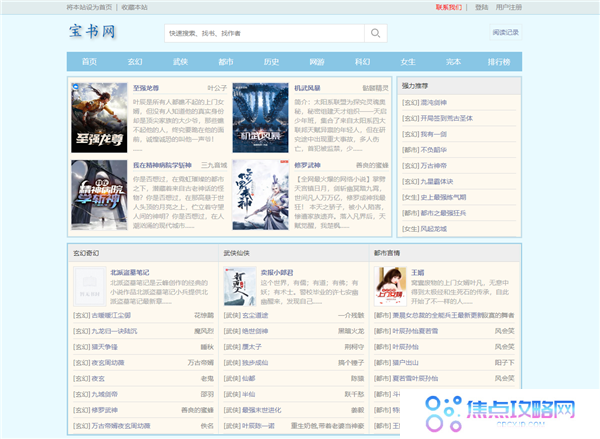This screenshot has width=600, height=439.
Task: Go to the 首页 home tab
Action: tap(90, 62)
